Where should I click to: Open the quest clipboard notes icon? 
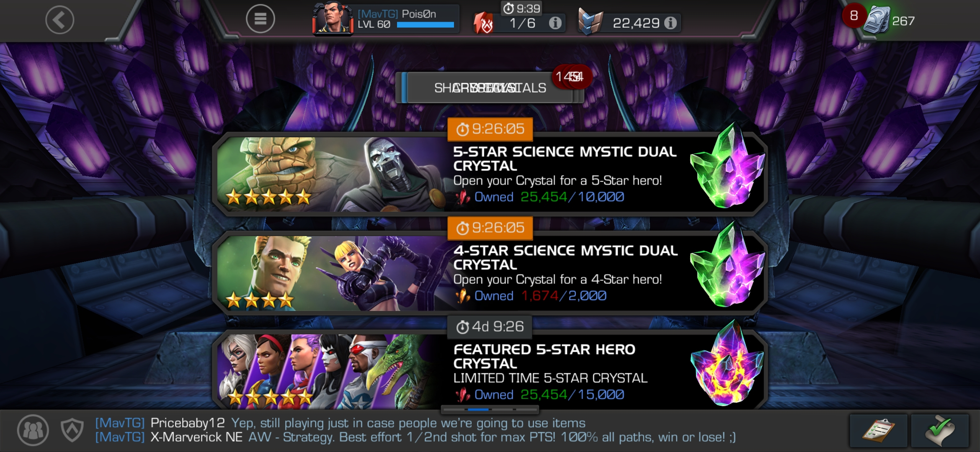878,431
